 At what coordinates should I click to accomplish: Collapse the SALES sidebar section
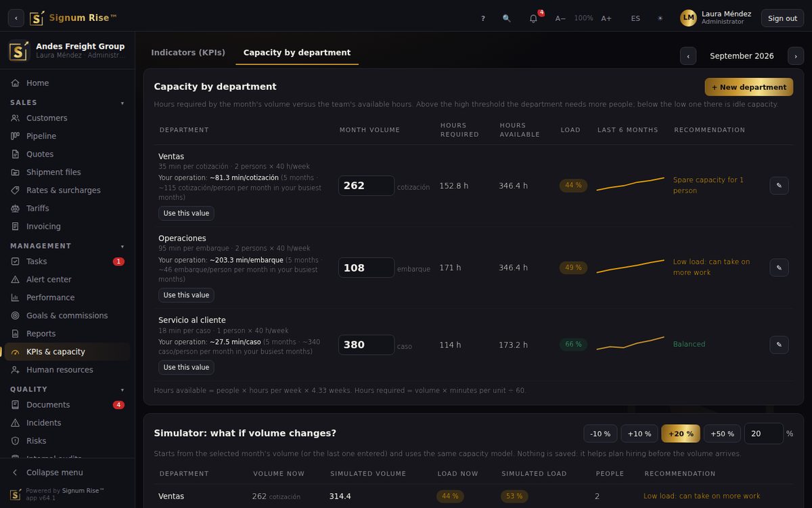click(68, 103)
